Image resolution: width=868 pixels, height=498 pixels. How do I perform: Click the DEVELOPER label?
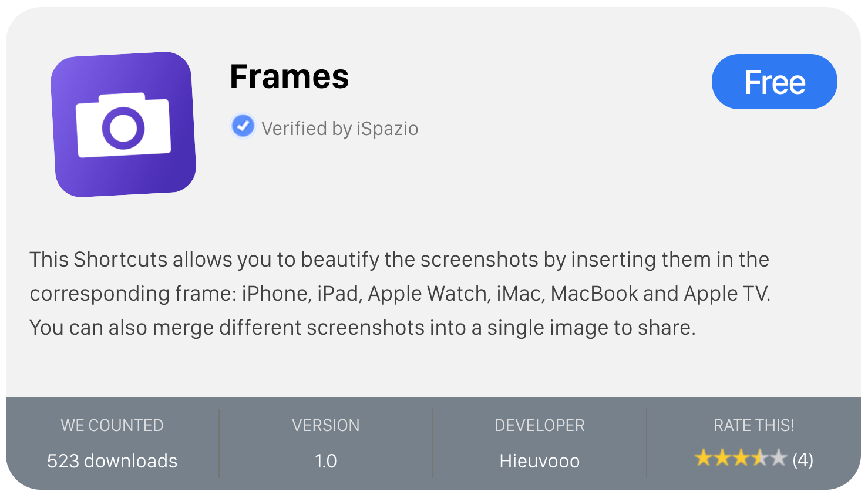coord(539,425)
